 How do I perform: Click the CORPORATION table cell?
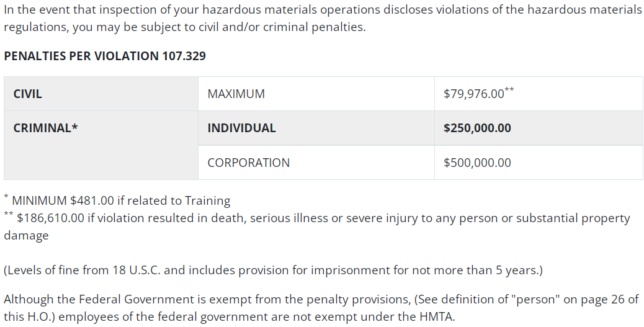[x=316, y=163]
